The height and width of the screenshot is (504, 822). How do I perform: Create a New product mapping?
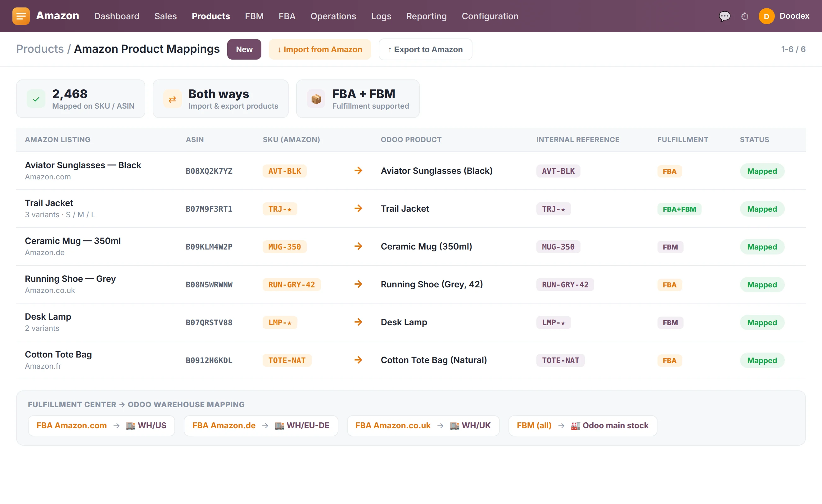pyautogui.click(x=244, y=49)
